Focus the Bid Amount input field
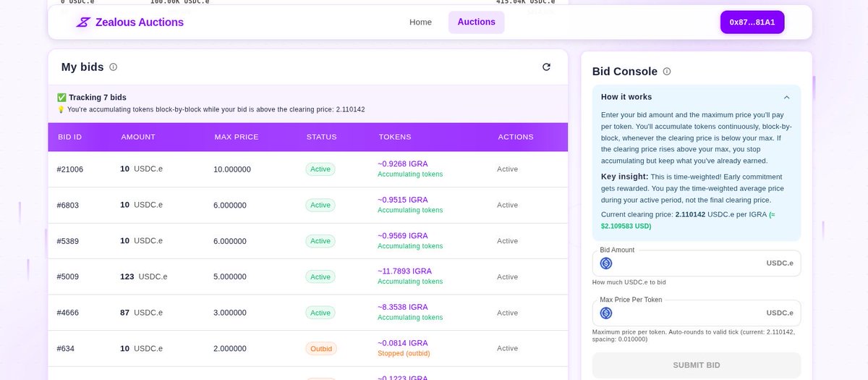This screenshot has height=380, width=868. (697, 263)
